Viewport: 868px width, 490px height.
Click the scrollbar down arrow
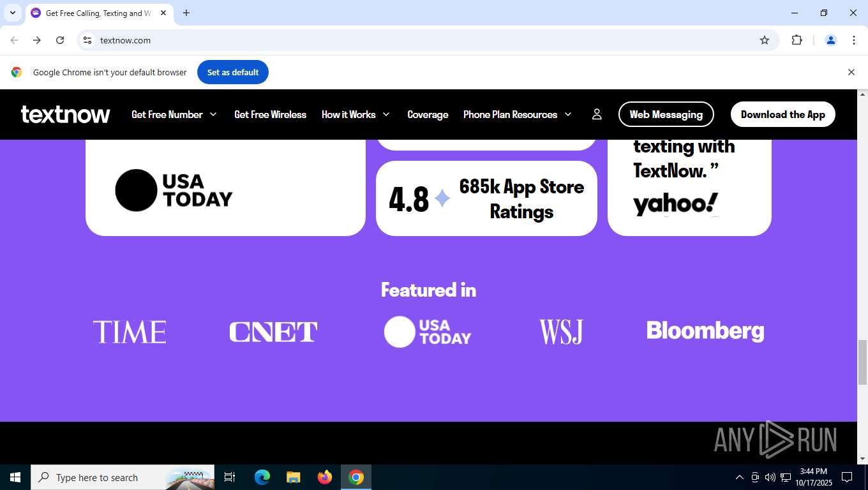click(x=862, y=458)
